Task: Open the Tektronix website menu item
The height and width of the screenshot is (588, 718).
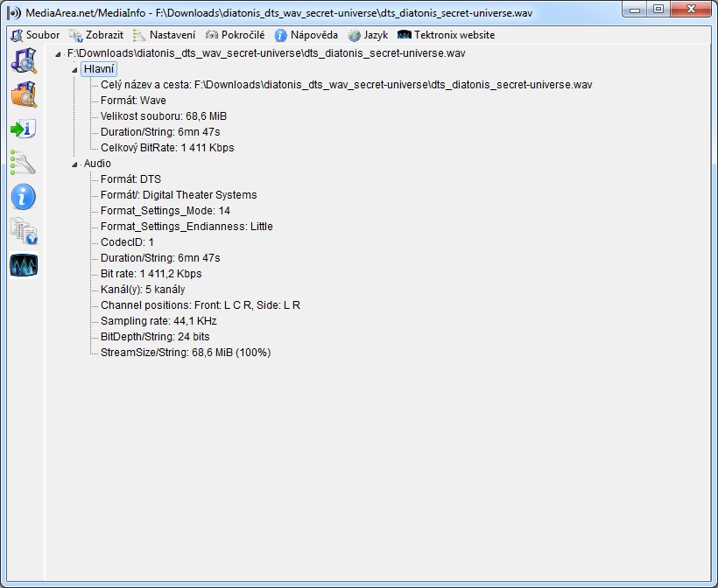Action: point(447,35)
